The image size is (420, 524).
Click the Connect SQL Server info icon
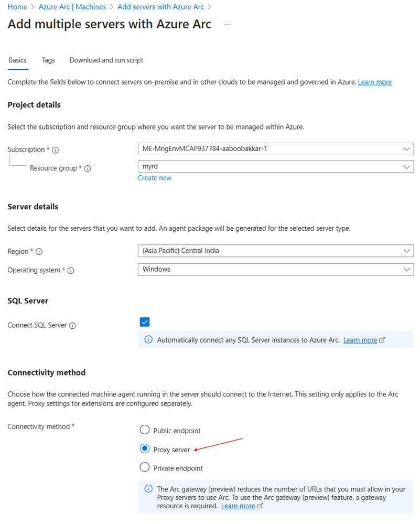coord(72,326)
